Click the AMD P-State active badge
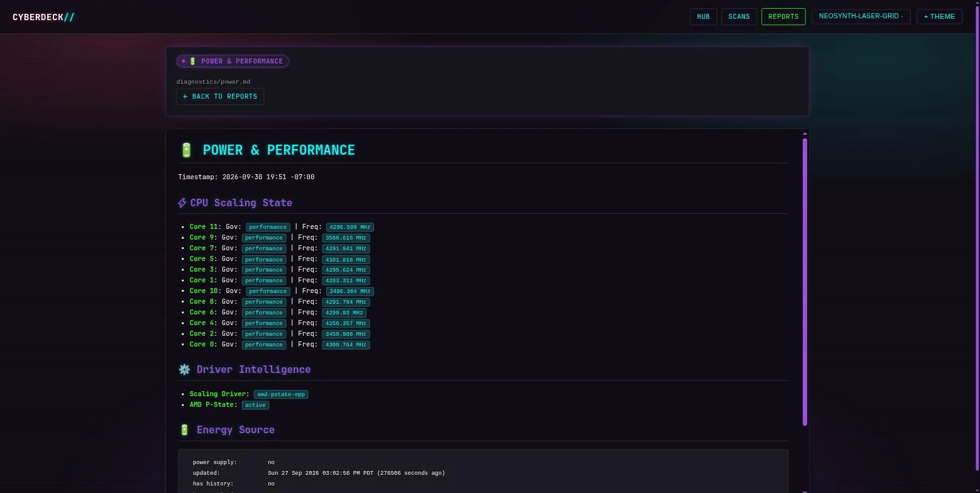 (255, 405)
